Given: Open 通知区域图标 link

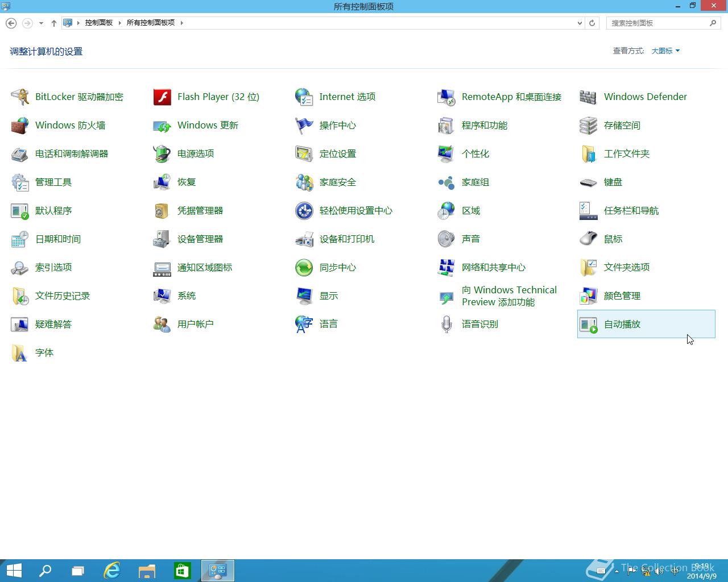Looking at the screenshot, I should pos(205,267).
